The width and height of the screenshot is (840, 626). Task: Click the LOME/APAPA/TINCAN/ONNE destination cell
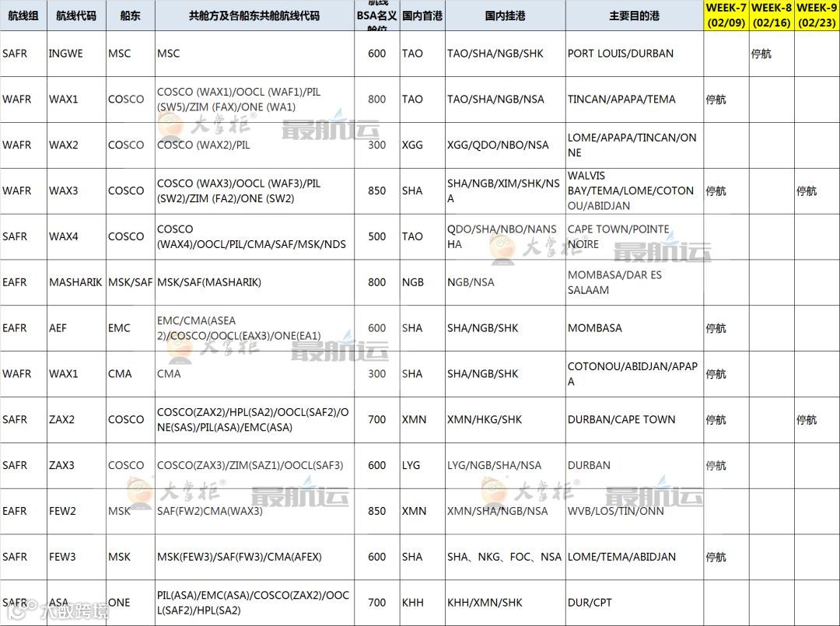[x=635, y=145]
